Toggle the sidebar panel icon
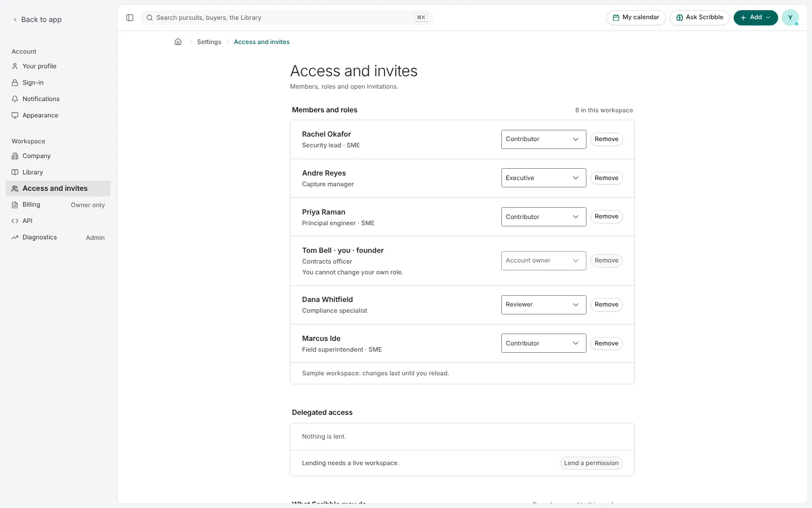Image resolution: width=812 pixels, height=508 pixels. click(x=130, y=17)
